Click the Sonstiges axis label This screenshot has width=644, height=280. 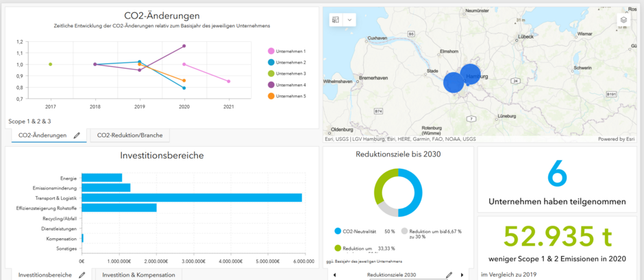click(x=66, y=248)
